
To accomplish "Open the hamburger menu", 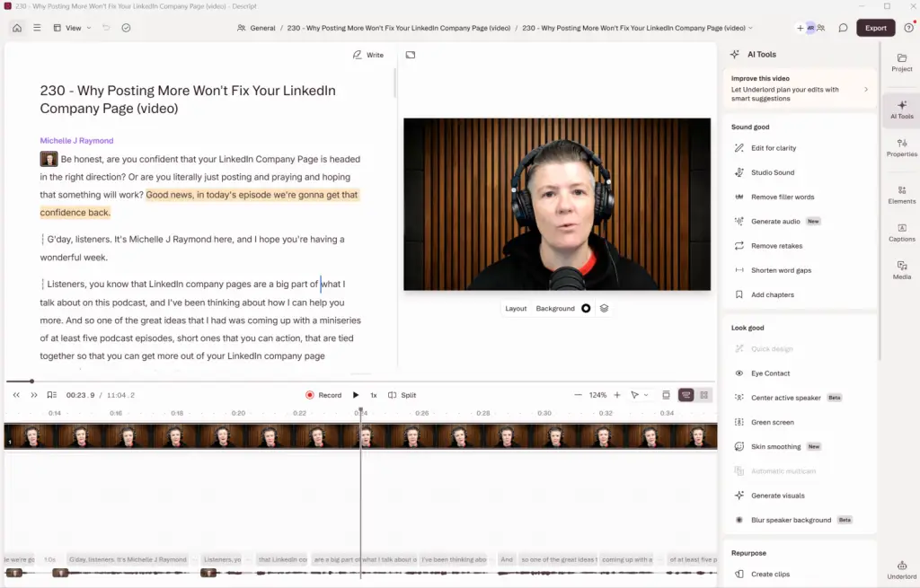I will pos(37,28).
